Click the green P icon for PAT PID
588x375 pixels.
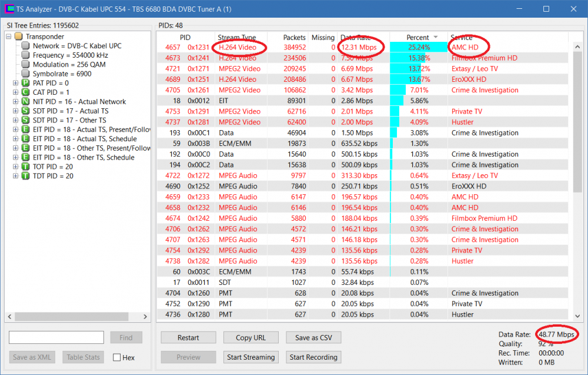[x=25, y=83]
